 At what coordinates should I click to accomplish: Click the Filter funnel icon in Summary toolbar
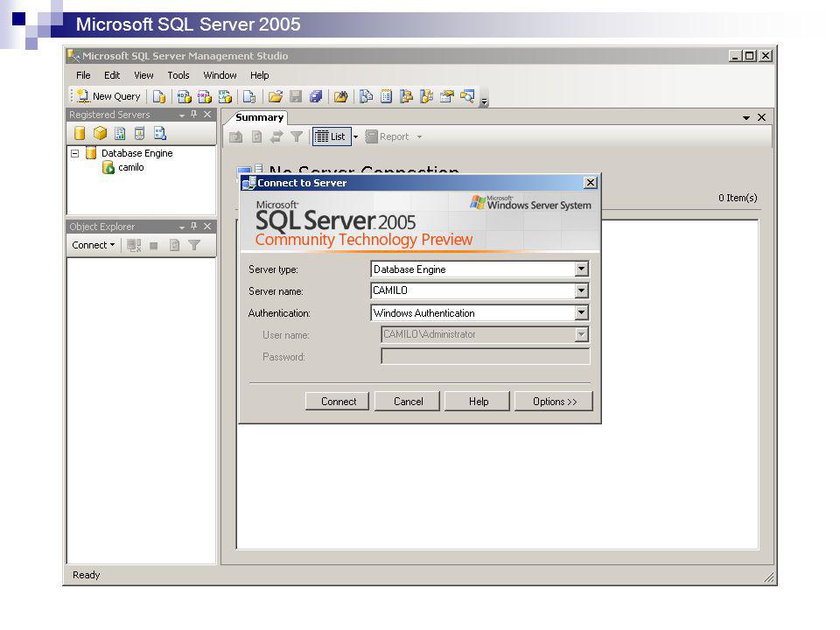click(x=297, y=136)
